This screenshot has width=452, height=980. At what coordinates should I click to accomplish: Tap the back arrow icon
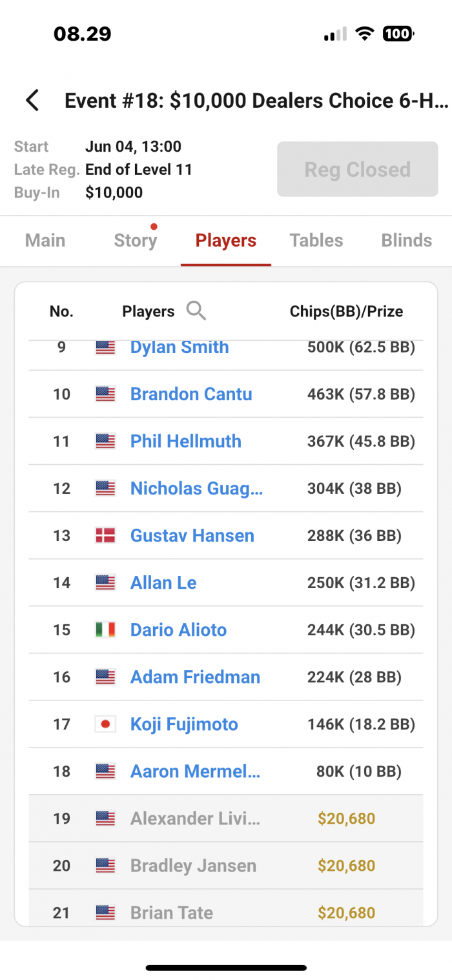32,101
